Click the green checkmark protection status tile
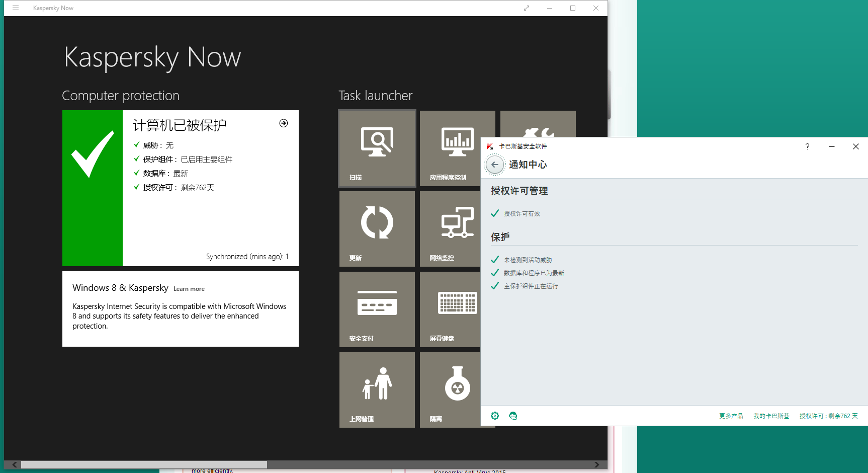The width and height of the screenshot is (868, 473). pyautogui.click(x=93, y=188)
